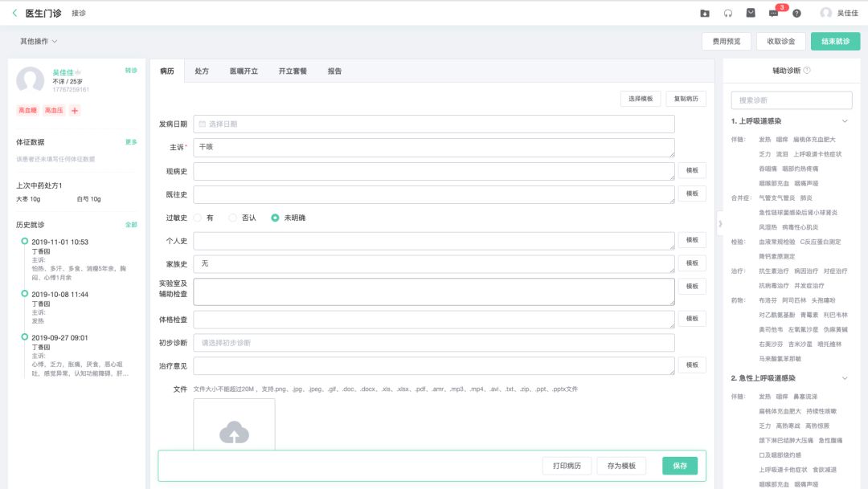Open the headset support icon
The width and height of the screenshot is (868, 489).
pos(728,14)
